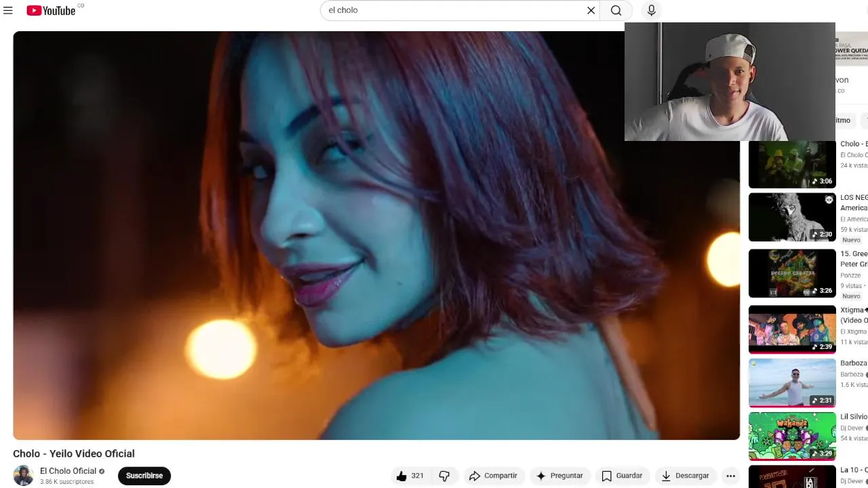
Task: Click the title 'Cholo - Yeilo Video Oficial'
Action: click(74, 453)
